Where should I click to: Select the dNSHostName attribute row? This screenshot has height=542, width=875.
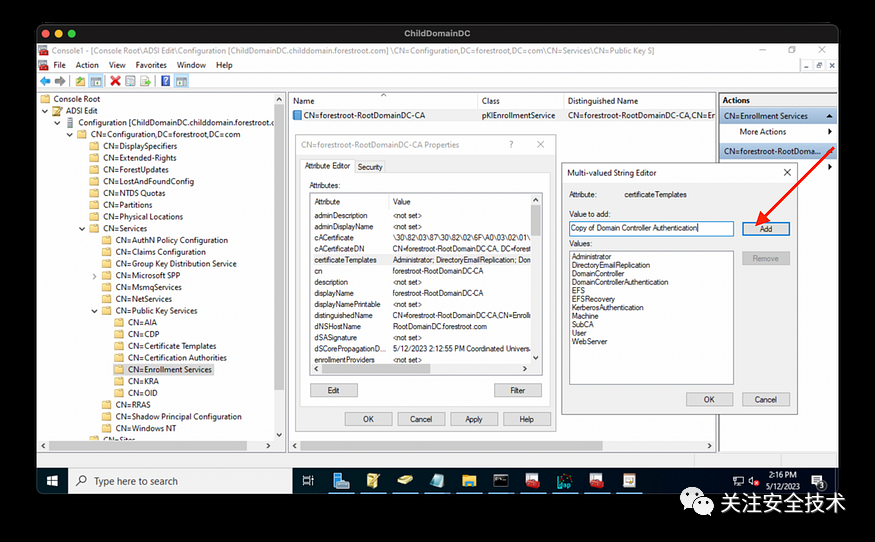421,327
